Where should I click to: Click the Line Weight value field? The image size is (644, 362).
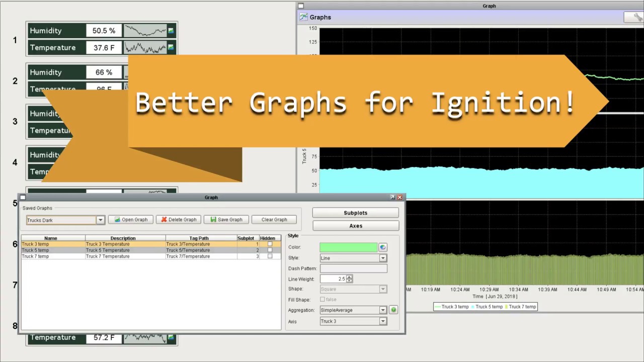point(333,279)
